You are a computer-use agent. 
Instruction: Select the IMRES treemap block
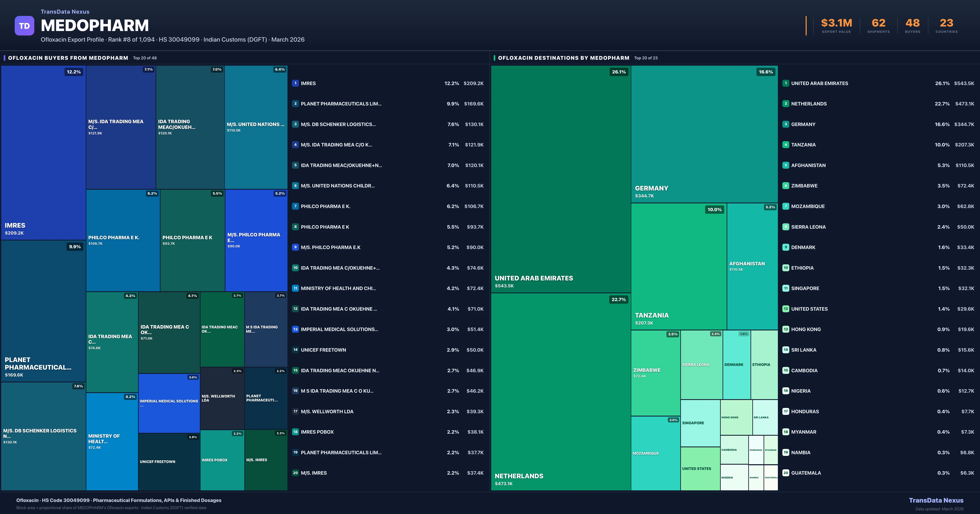click(x=43, y=152)
